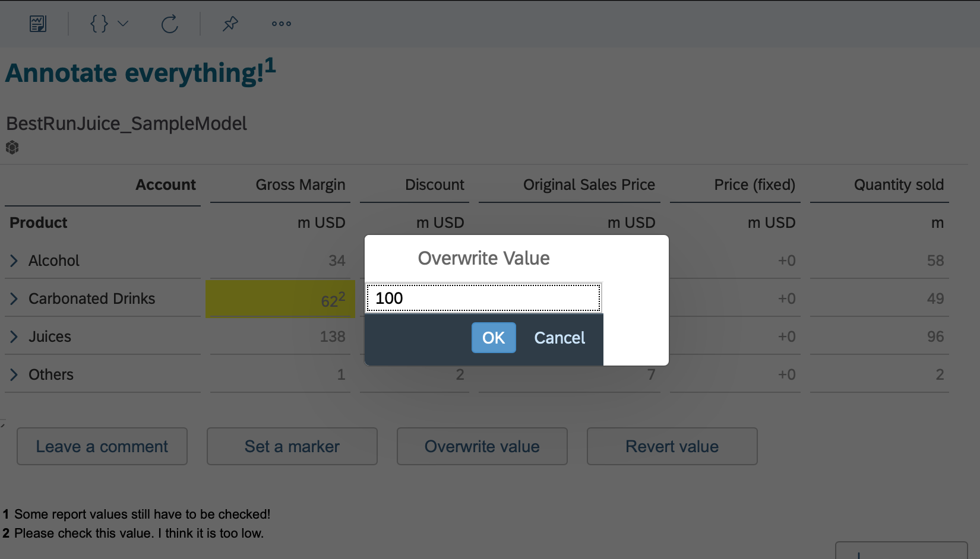Click the cube model icon below BestRunJuice_SampleModel

point(12,147)
